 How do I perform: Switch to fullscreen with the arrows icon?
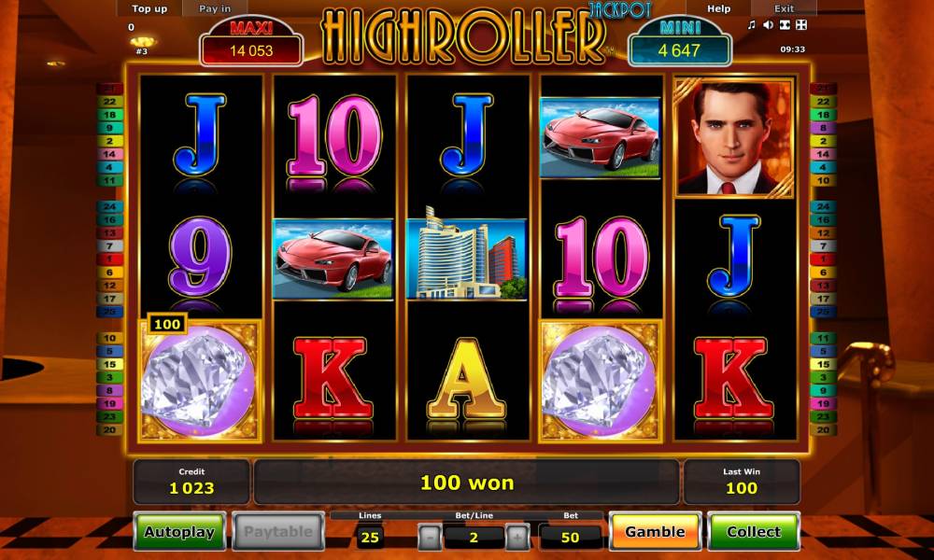point(801,24)
